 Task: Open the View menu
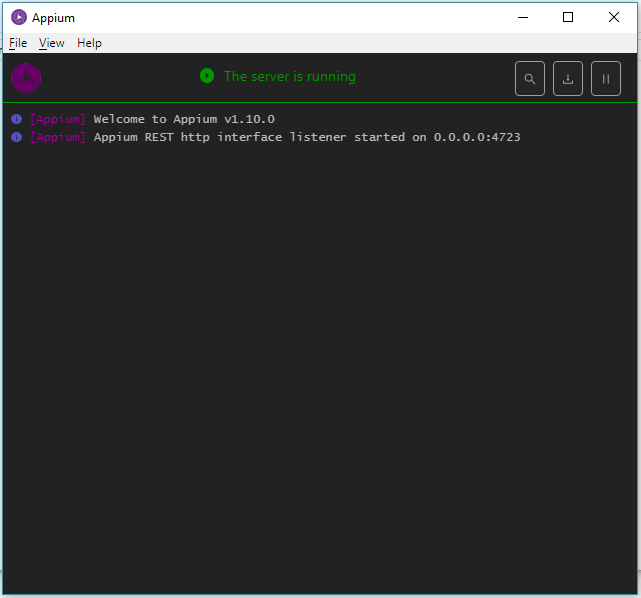[x=52, y=43]
